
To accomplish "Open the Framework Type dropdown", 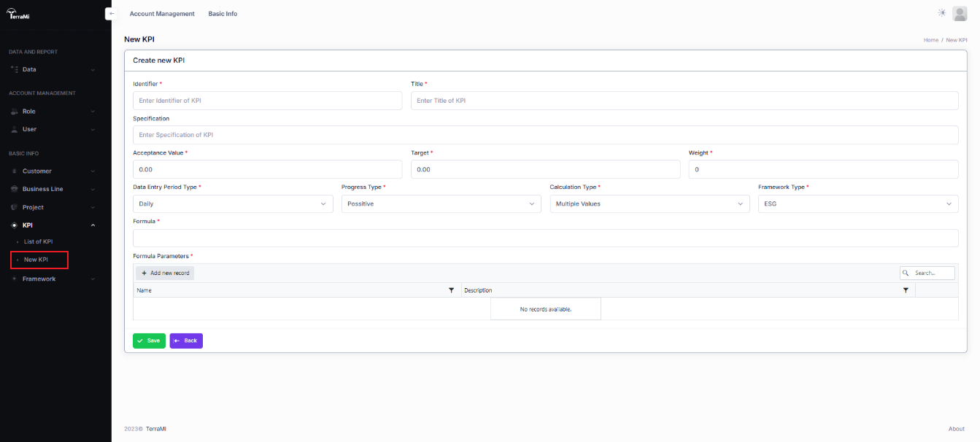I will pyautogui.click(x=857, y=204).
